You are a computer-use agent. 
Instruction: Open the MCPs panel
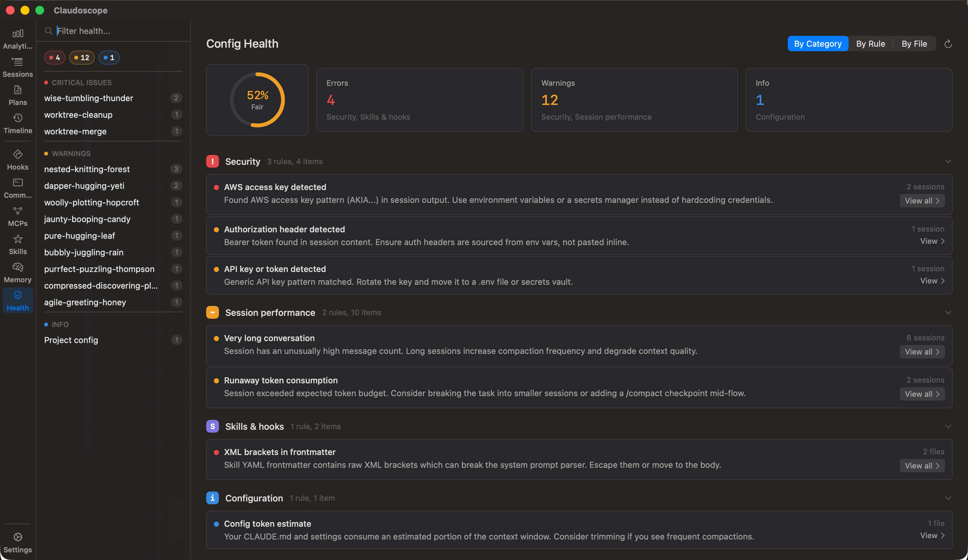point(18,216)
